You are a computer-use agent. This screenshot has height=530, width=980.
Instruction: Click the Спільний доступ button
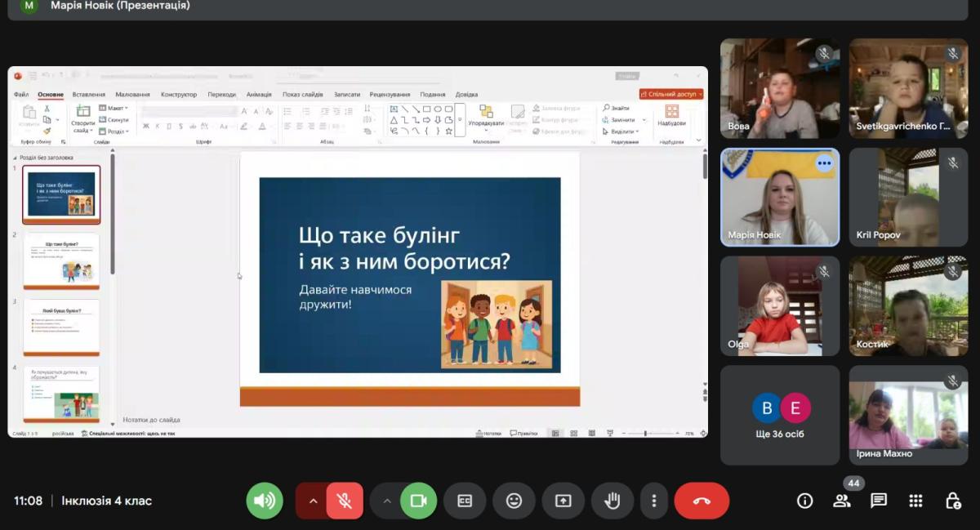click(x=670, y=94)
